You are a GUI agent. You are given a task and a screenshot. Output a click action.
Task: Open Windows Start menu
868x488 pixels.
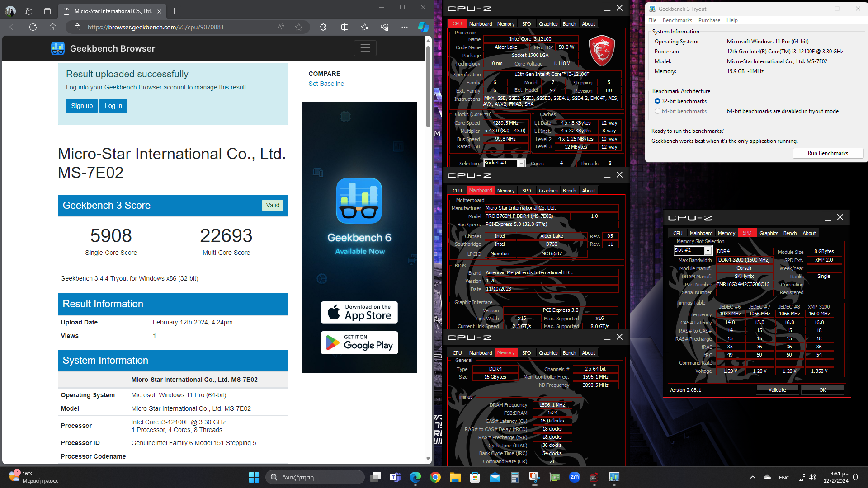pyautogui.click(x=254, y=477)
